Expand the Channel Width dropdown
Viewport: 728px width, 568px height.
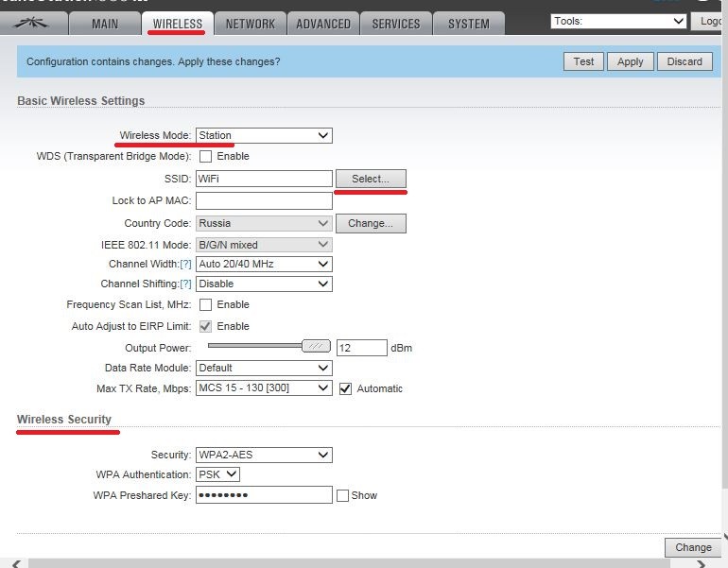pos(264,265)
